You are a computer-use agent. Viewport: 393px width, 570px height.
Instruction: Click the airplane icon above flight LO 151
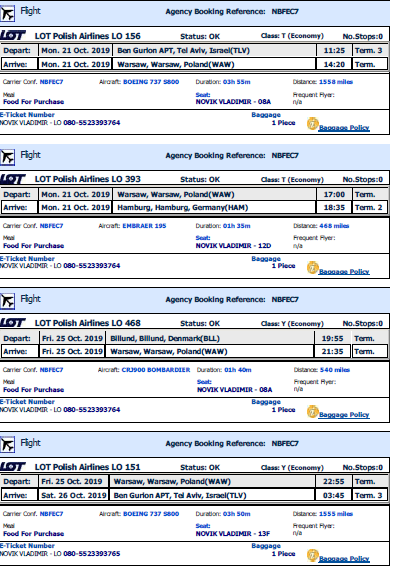(7, 445)
